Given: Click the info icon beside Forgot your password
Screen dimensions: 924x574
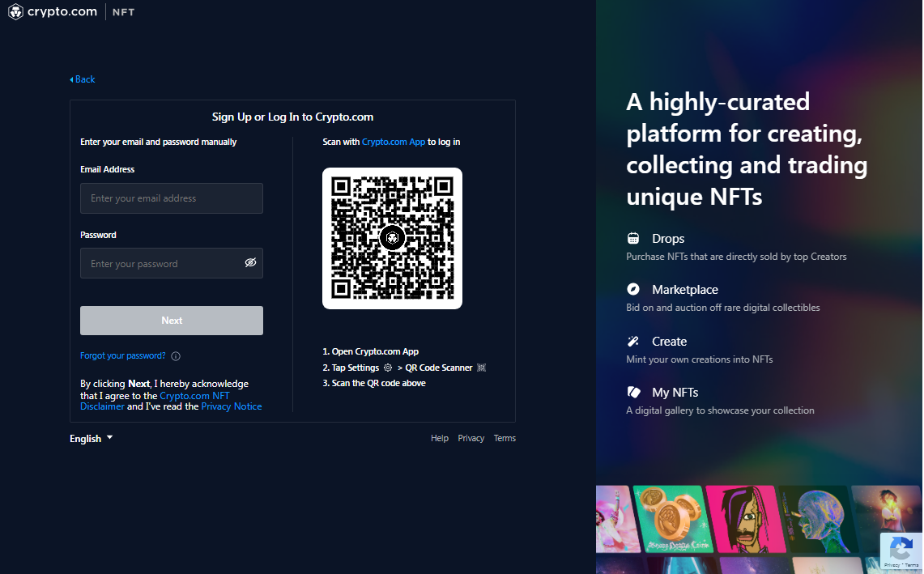Looking at the screenshot, I should (176, 356).
